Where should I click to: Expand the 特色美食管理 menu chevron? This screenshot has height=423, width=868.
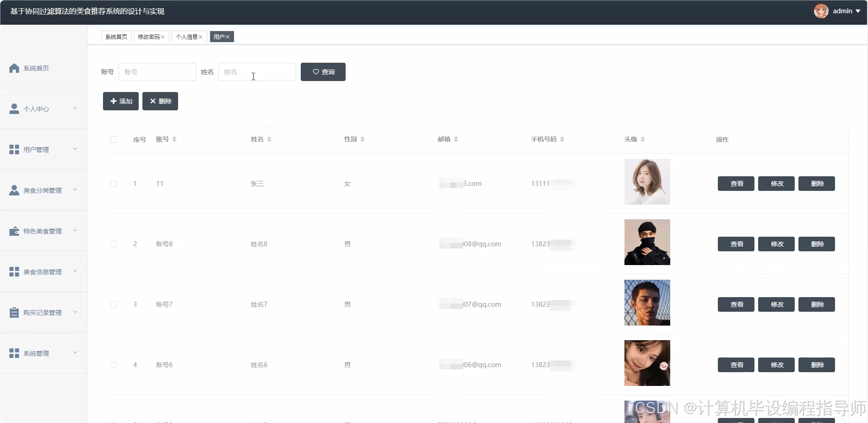(x=75, y=230)
